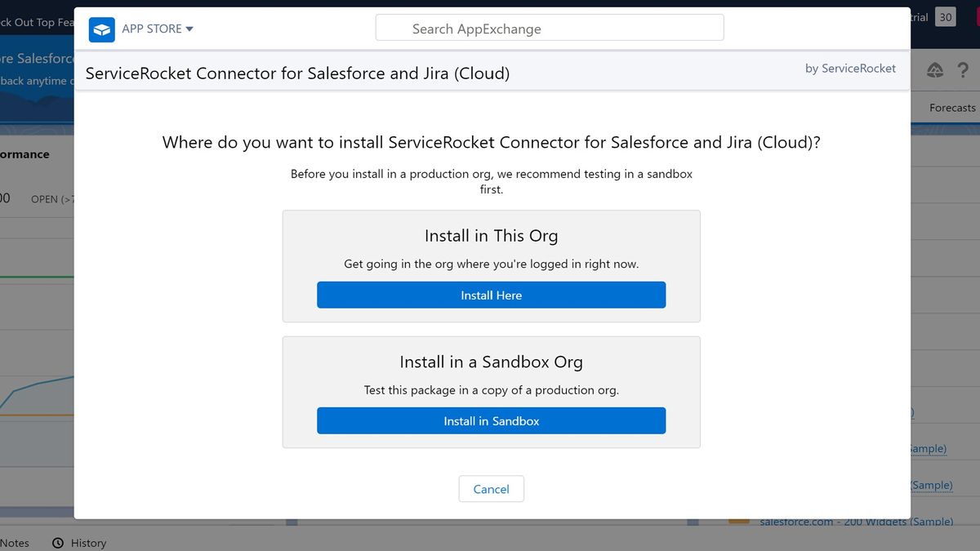Image resolution: width=980 pixels, height=551 pixels.
Task: Click the Install in Sandbox button
Action: coord(491,420)
